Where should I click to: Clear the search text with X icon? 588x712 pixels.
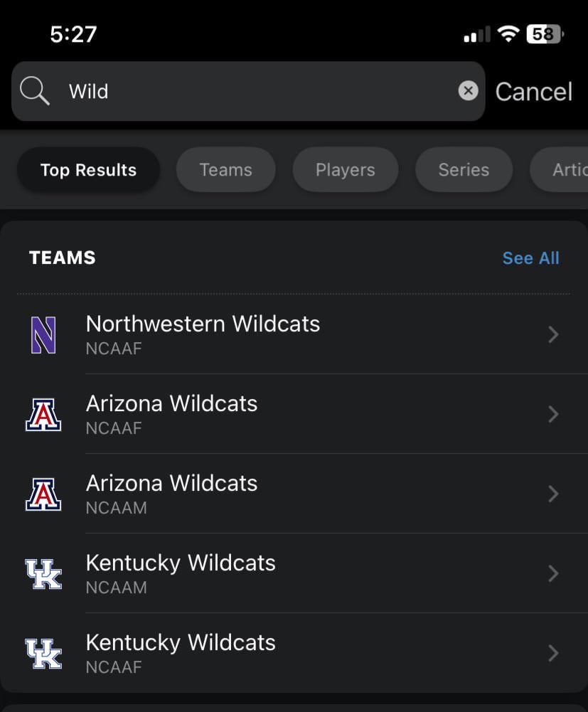pyautogui.click(x=468, y=90)
